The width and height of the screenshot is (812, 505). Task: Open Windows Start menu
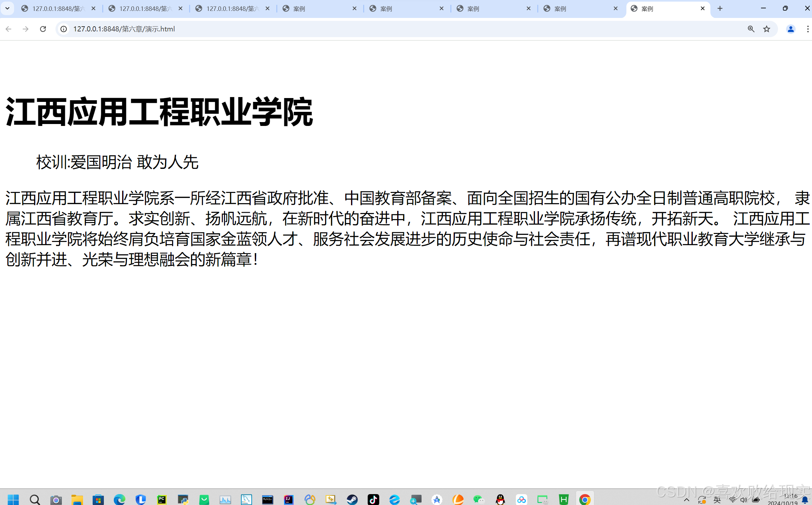13,500
